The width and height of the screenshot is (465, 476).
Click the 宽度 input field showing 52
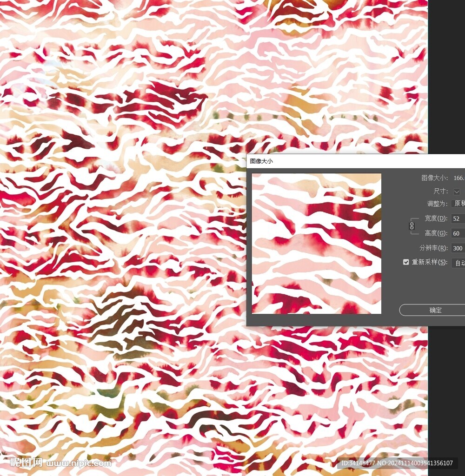pyautogui.click(x=458, y=218)
